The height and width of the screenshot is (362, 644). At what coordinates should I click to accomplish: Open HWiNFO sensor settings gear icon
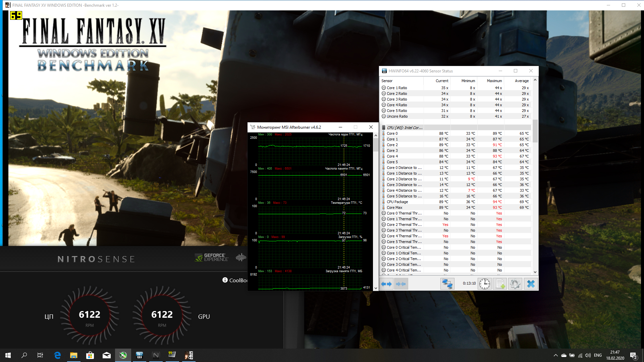tap(515, 284)
